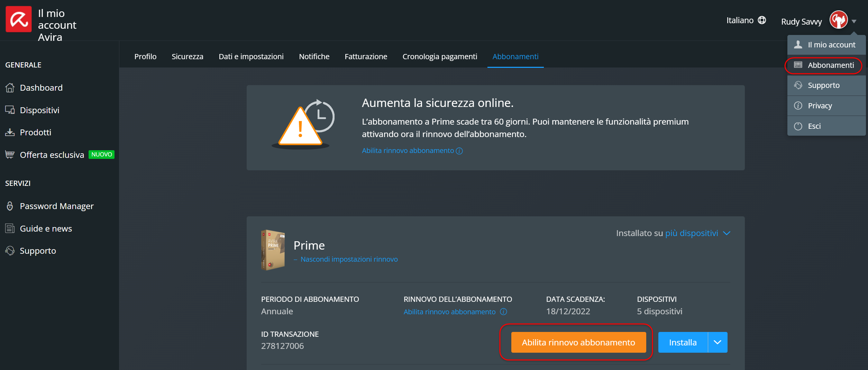Image resolution: width=868 pixels, height=370 pixels.
Task: Choose Il mio account in user menu
Action: 826,45
